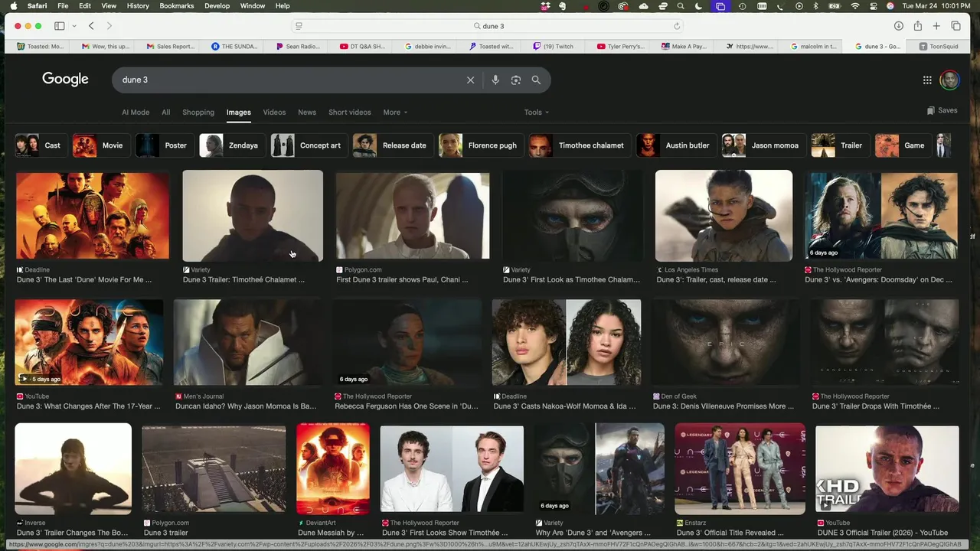Select the Austin butler filter chip
Image resolution: width=980 pixels, height=551 pixels.
click(676, 145)
